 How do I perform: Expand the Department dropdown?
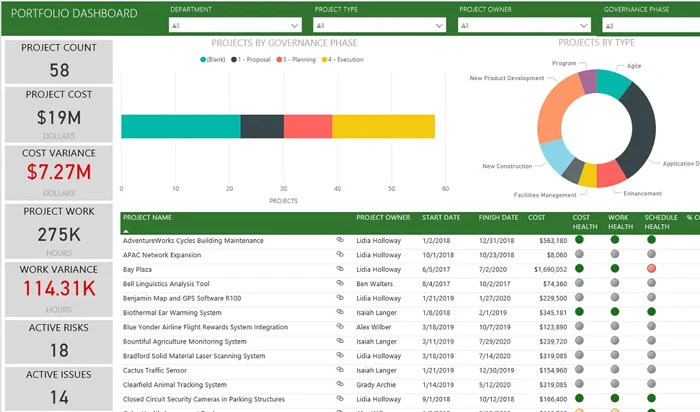[x=235, y=25]
